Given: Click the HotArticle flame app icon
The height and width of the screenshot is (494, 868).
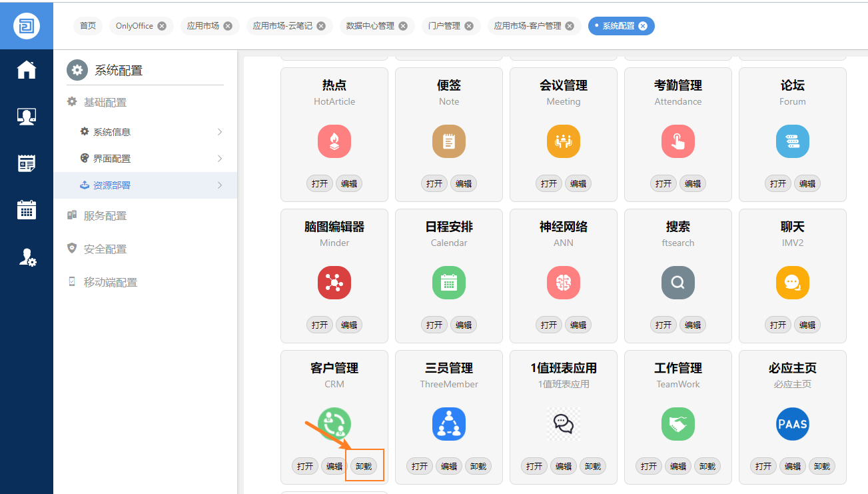Looking at the screenshot, I should tap(334, 141).
